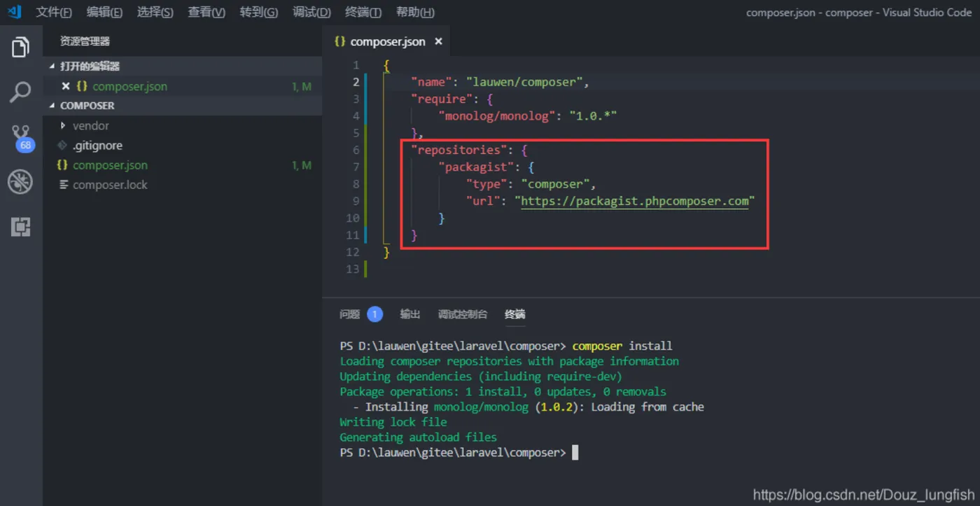The image size is (980, 506).
Task: Click the "type" key in editor
Action: point(486,184)
